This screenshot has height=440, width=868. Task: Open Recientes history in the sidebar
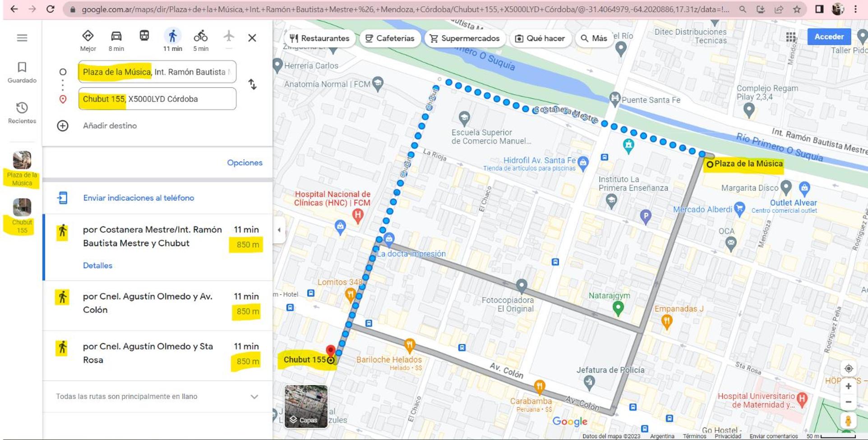coord(22,113)
